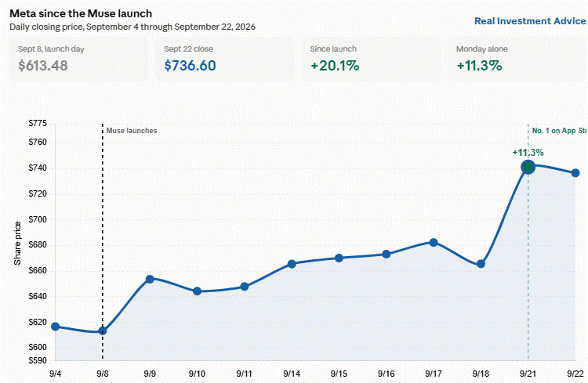588x383 pixels.
Task: Click the +11.3% label above the peak
Action: click(x=528, y=153)
